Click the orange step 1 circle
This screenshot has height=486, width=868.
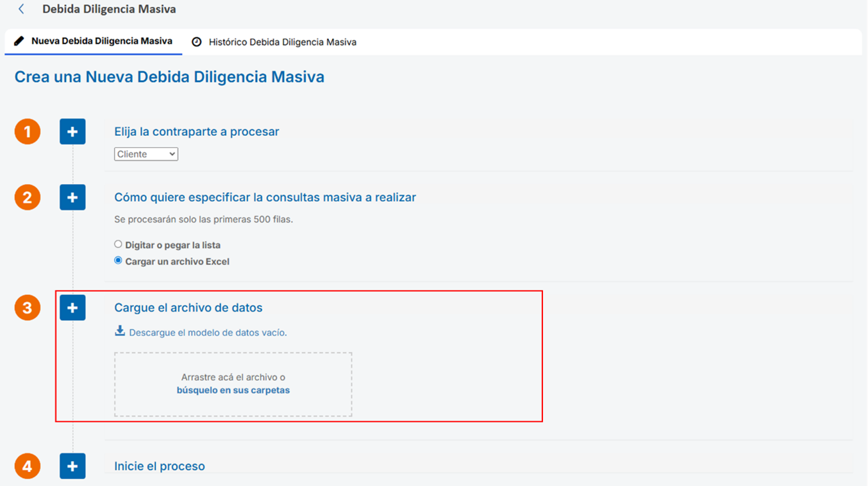[x=27, y=131]
